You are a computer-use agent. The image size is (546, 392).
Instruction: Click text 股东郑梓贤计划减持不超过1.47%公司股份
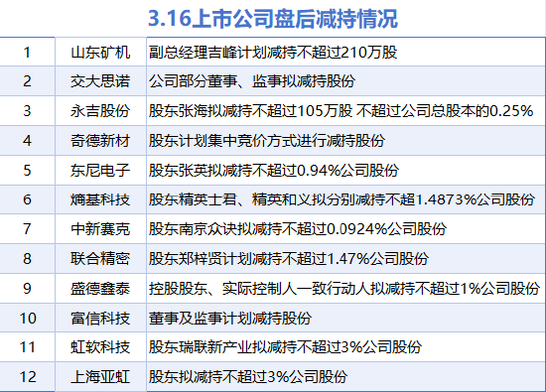tap(289, 259)
